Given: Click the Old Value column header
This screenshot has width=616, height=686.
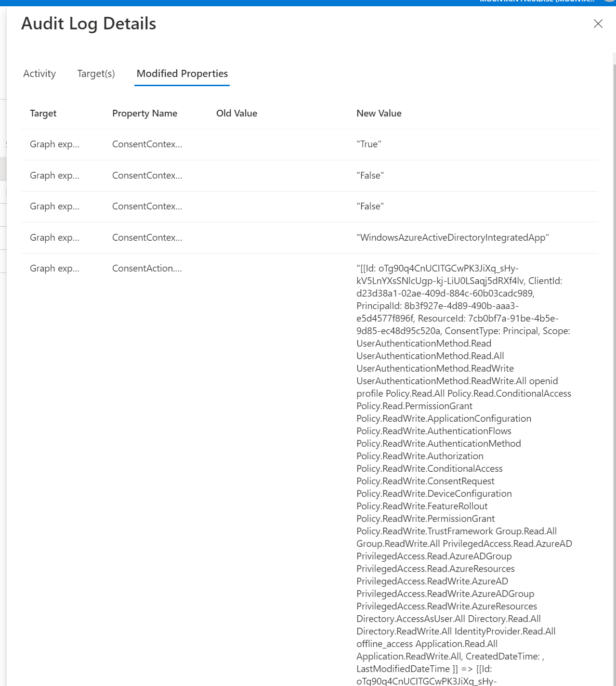Looking at the screenshot, I should tap(236, 113).
